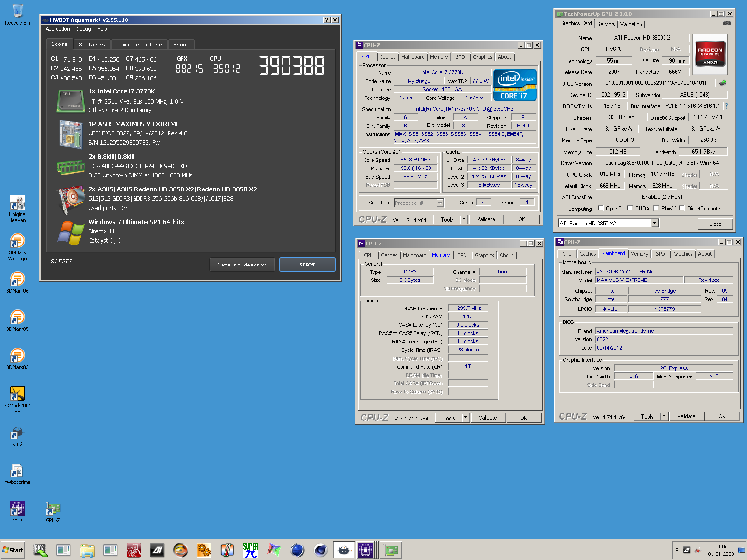Click the Close button in GPU-Z

pyautogui.click(x=715, y=224)
